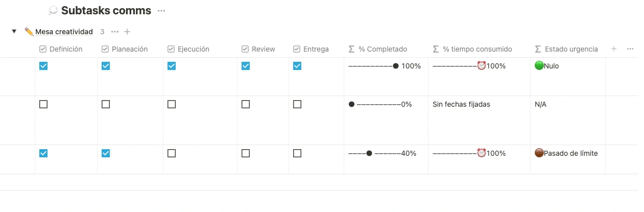
Task: Click the Subtasks comms title
Action: tap(106, 10)
